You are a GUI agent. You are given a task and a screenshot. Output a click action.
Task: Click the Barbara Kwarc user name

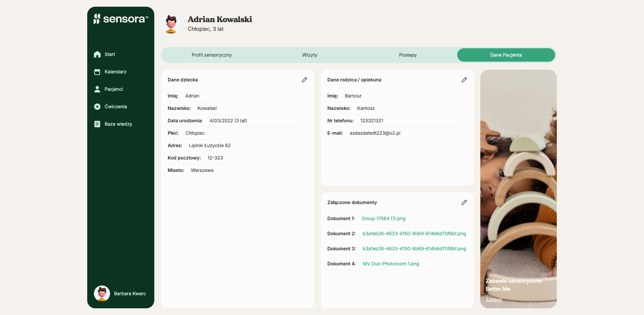point(130,294)
